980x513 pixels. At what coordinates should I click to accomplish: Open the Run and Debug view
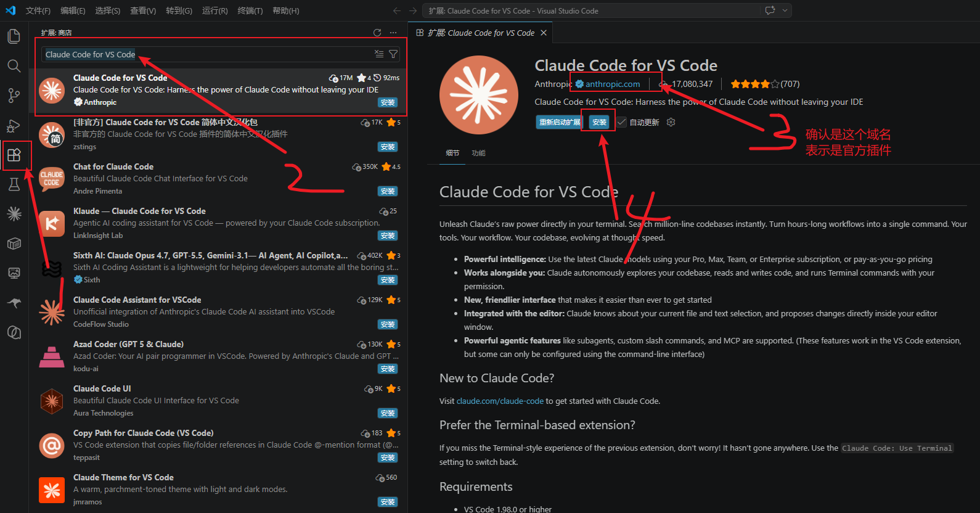14,126
